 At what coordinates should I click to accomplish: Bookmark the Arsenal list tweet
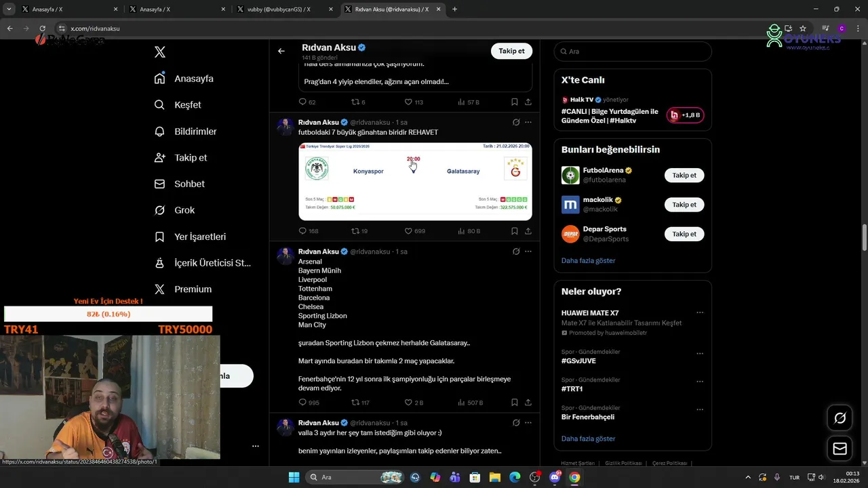pos(514,403)
